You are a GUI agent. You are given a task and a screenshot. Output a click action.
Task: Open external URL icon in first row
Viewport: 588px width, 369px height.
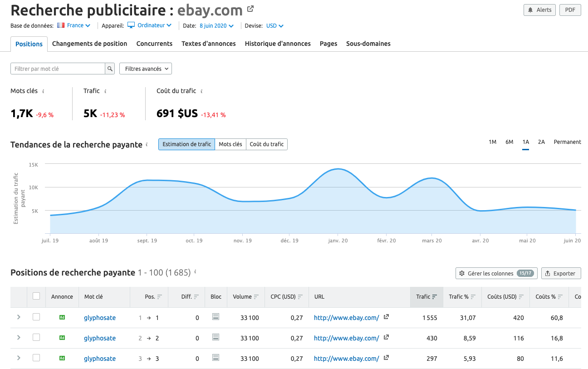point(386,317)
